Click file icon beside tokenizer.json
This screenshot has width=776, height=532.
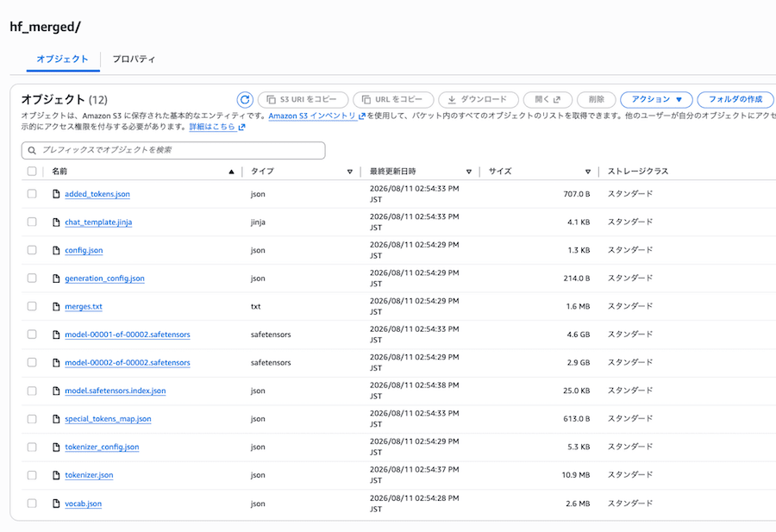pos(56,475)
